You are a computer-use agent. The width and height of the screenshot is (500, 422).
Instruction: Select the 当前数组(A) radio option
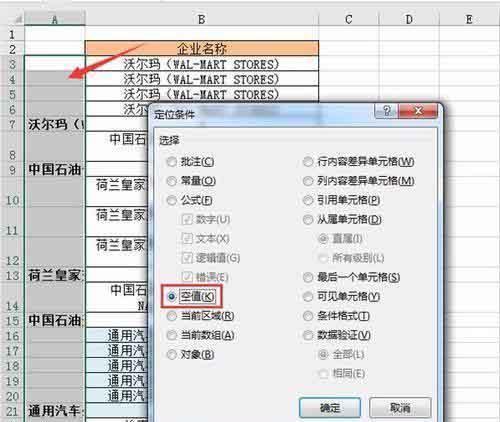[x=172, y=335]
